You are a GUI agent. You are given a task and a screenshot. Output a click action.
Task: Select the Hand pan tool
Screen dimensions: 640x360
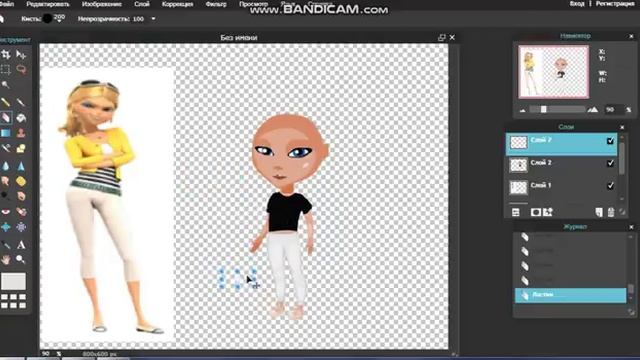[6, 259]
